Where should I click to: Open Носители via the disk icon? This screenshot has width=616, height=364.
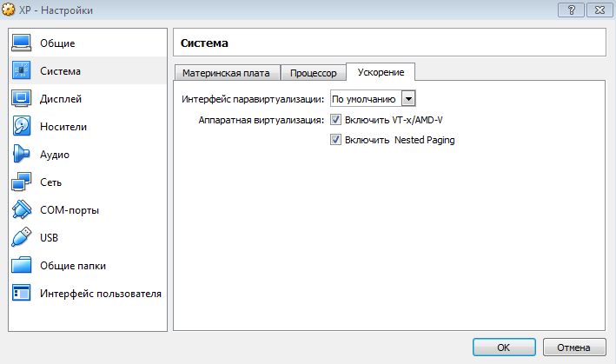(22, 126)
